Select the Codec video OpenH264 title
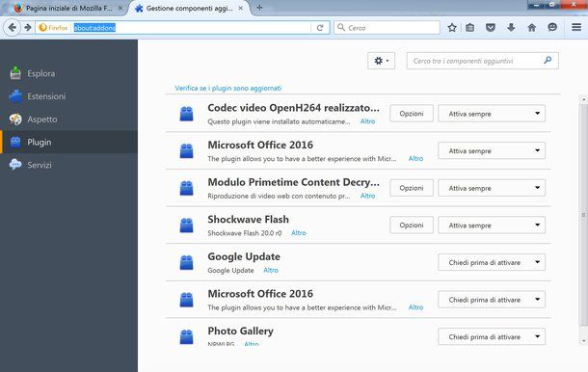The height and width of the screenshot is (372, 588). point(294,108)
